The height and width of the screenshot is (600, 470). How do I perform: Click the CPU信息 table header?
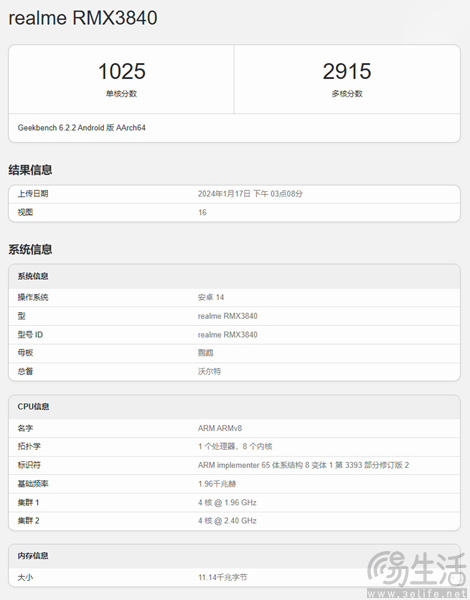[x=33, y=407]
